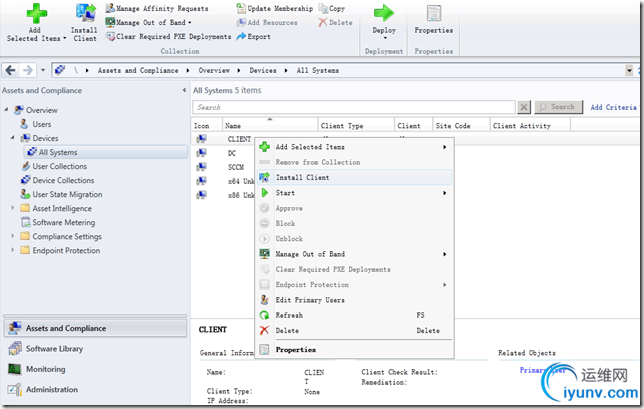Choose Add Selected Items in context menu
644x409 pixels.
(354, 147)
